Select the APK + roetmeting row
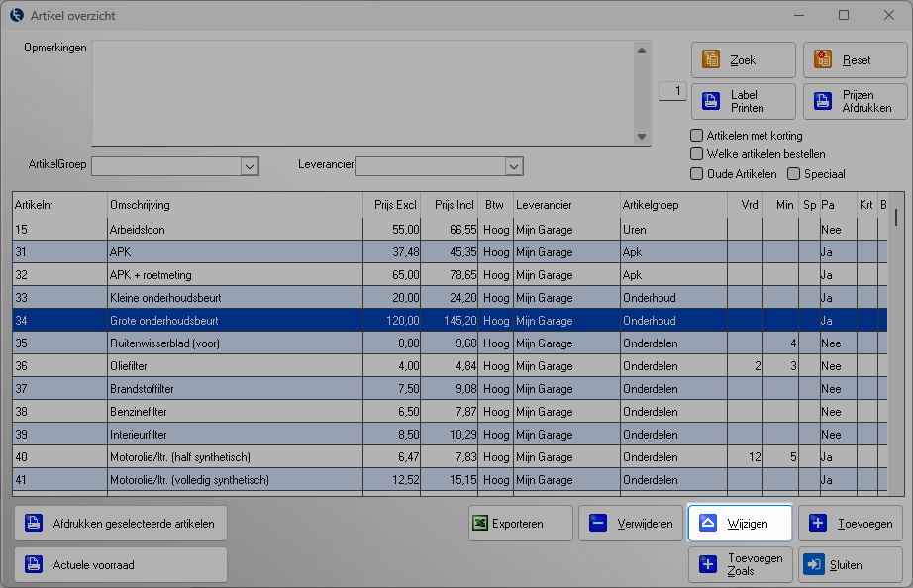Viewport: 913px width, 588px height. coord(450,275)
